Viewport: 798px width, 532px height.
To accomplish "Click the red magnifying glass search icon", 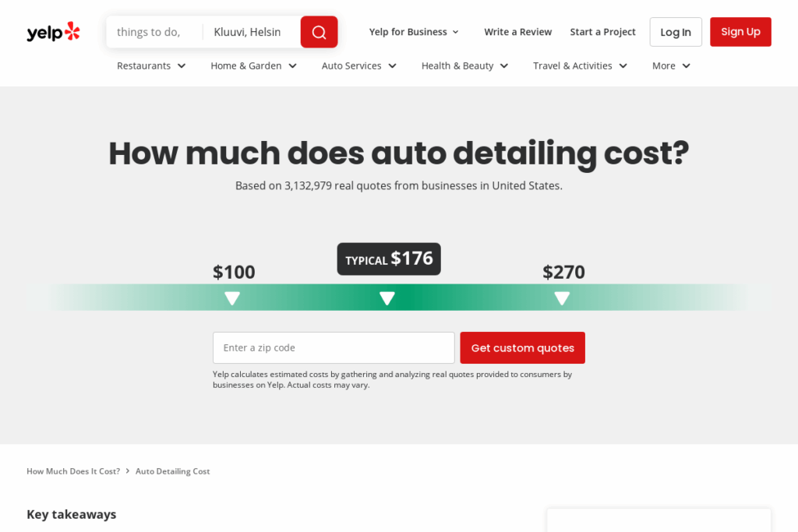I will (319, 32).
